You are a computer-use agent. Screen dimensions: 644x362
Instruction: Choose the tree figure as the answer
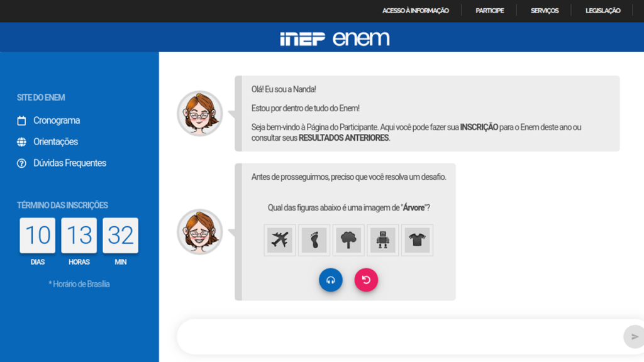click(x=348, y=240)
